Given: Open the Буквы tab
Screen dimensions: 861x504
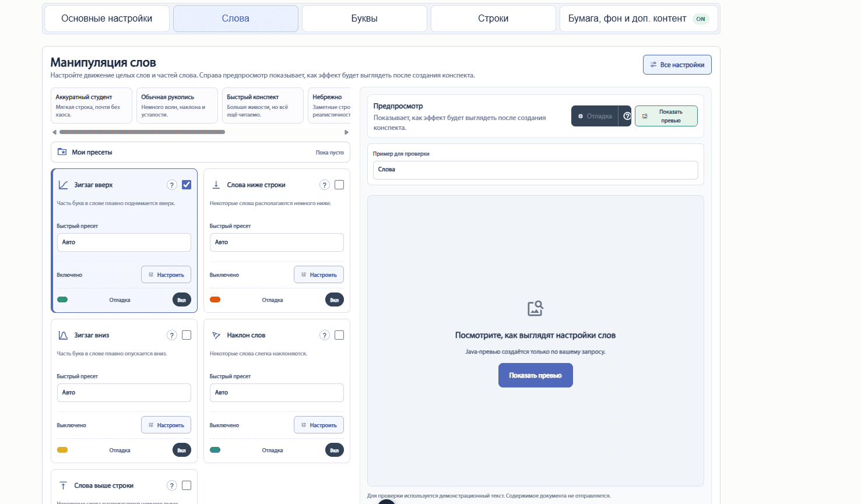Looking at the screenshot, I should 364,19.
